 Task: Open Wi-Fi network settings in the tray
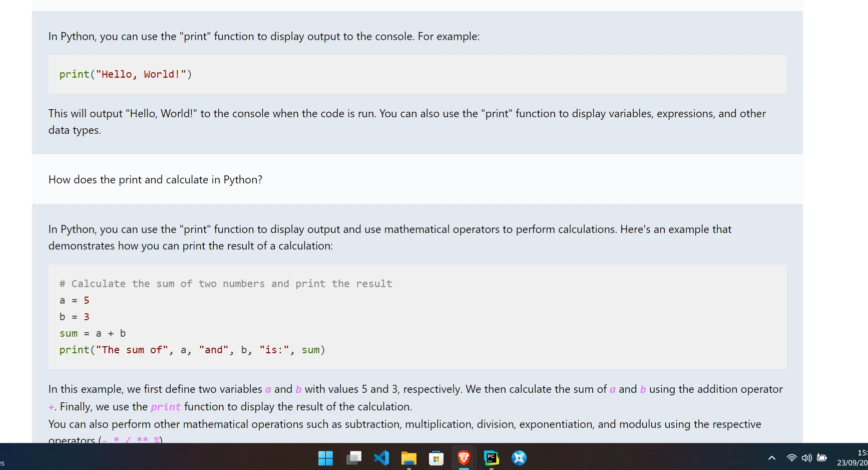791,458
